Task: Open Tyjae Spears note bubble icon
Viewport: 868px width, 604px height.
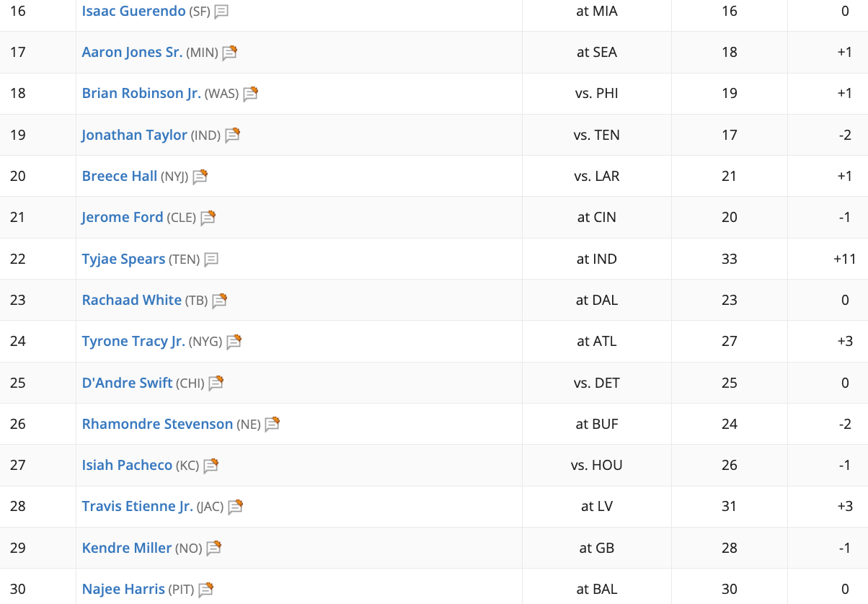Action: point(211,259)
